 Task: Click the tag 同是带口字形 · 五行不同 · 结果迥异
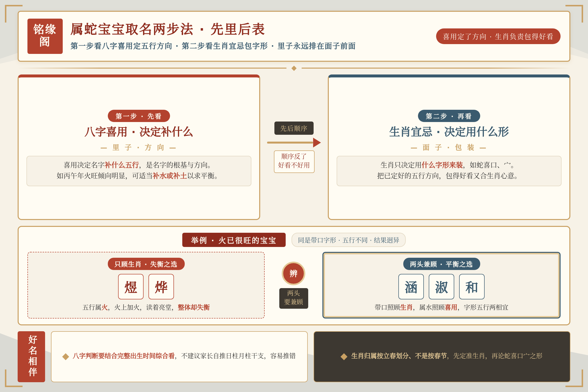(348, 240)
